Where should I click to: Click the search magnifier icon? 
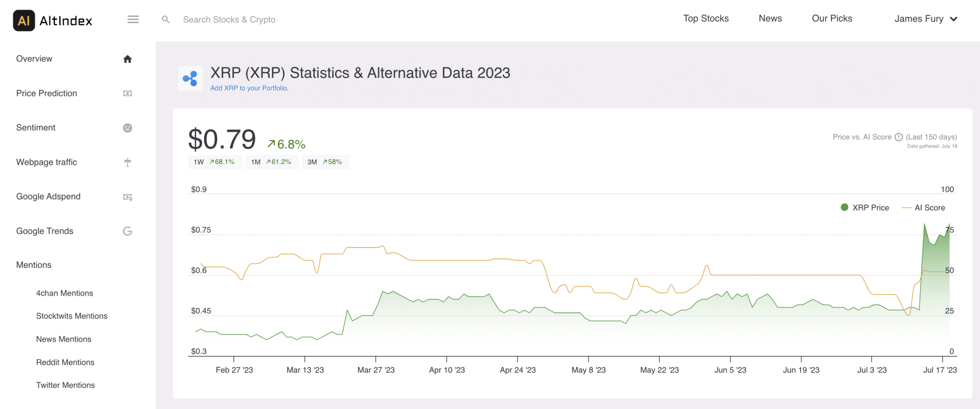click(166, 19)
